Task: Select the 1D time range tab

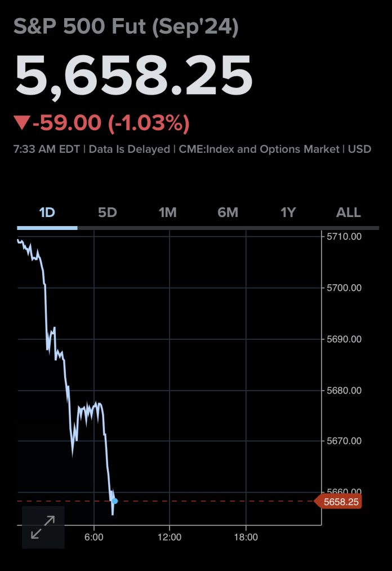Action: [47, 213]
